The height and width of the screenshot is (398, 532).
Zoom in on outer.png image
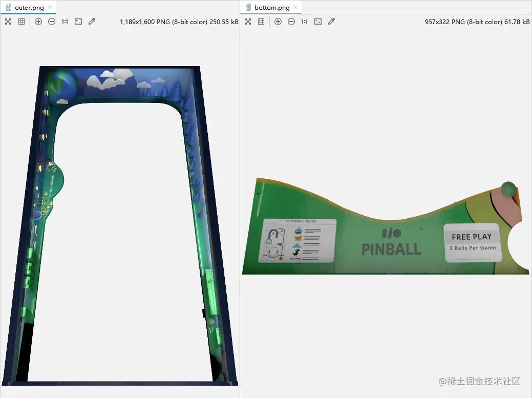click(x=38, y=22)
